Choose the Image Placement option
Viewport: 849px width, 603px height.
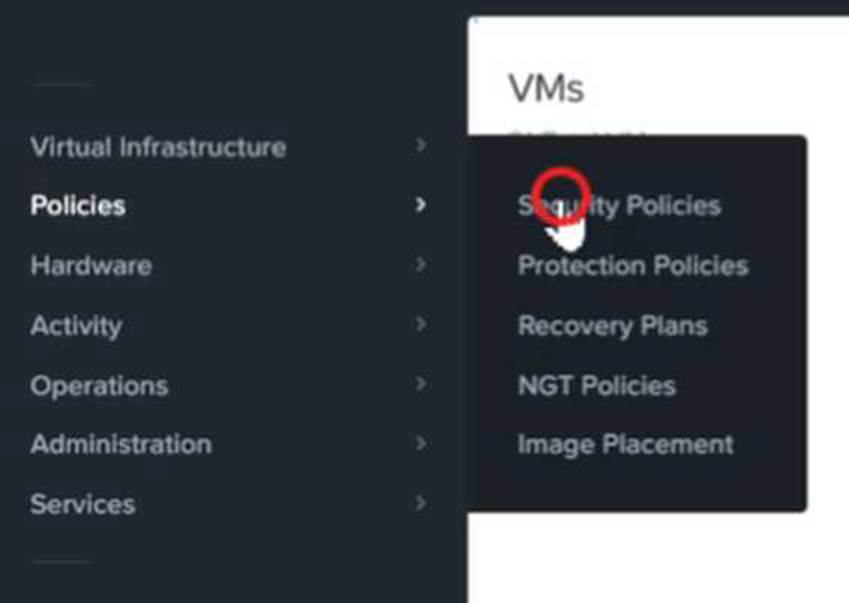coord(625,445)
